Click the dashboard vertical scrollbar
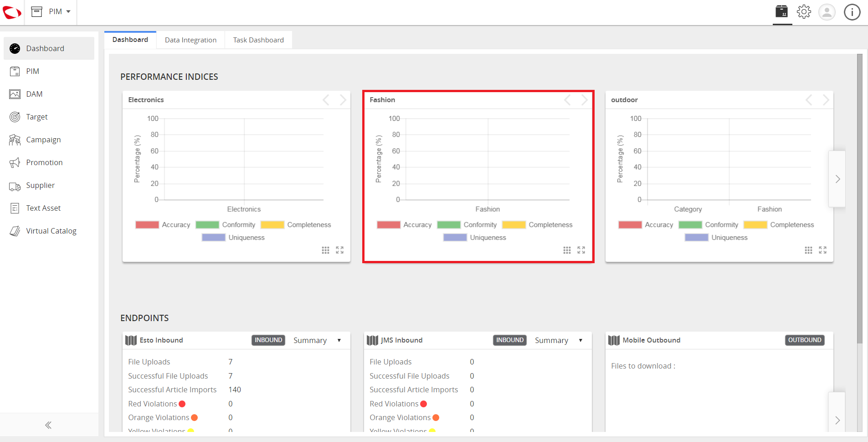Image resolution: width=868 pixels, height=442 pixels. (860, 198)
